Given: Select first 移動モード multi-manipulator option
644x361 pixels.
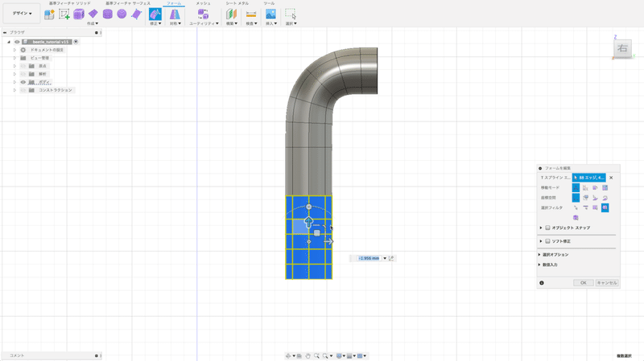Looking at the screenshot, I should click(576, 188).
